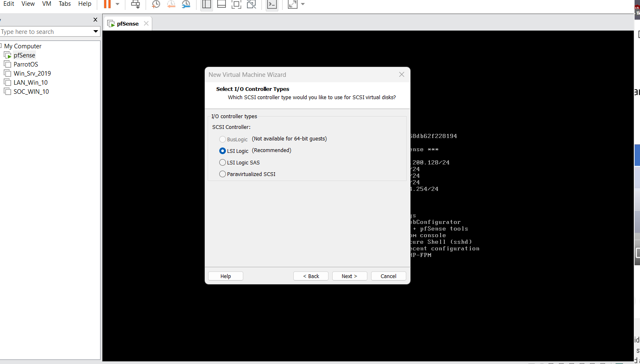Select My Computer in library tree
Image resolution: width=640 pixels, height=364 pixels.
[x=23, y=46]
